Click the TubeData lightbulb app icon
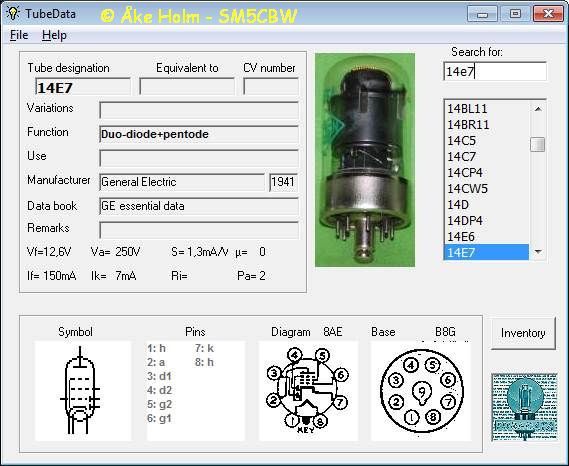This screenshot has height=466, width=569. click(13, 13)
